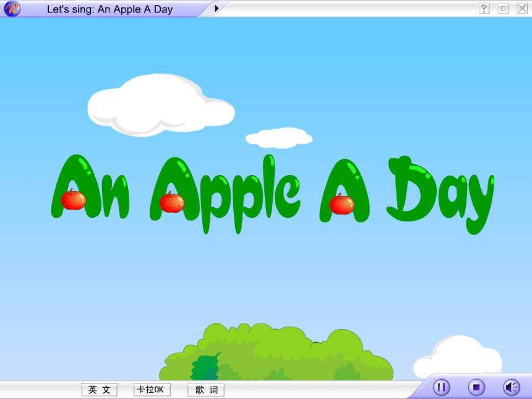Click the 英文 English button
532x399 pixels.
tap(100, 390)
